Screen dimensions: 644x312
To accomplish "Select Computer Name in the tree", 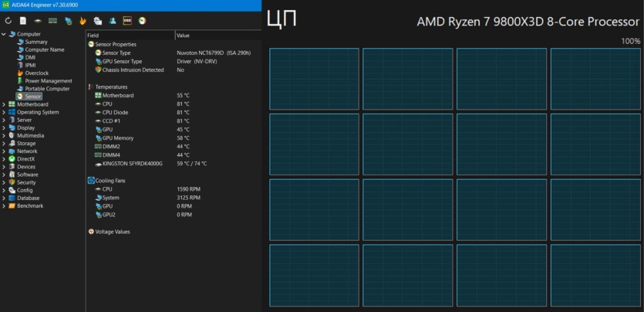I will pyautogui.click(x=45, y=49).
